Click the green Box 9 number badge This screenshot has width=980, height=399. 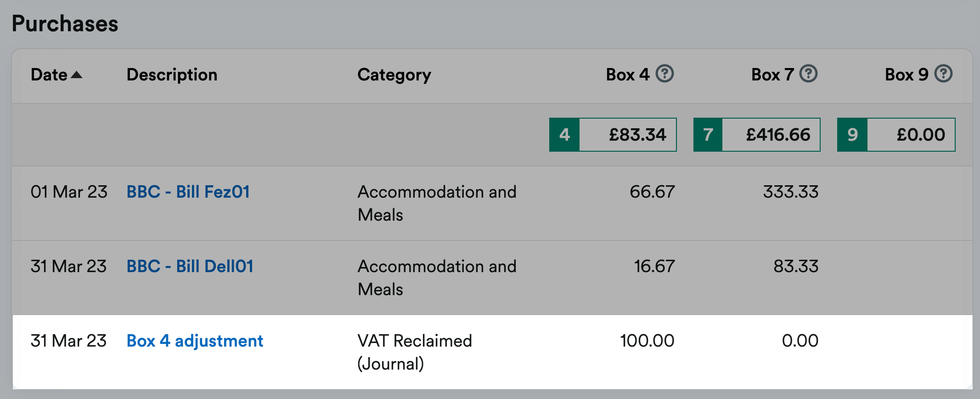click(852, 135)
